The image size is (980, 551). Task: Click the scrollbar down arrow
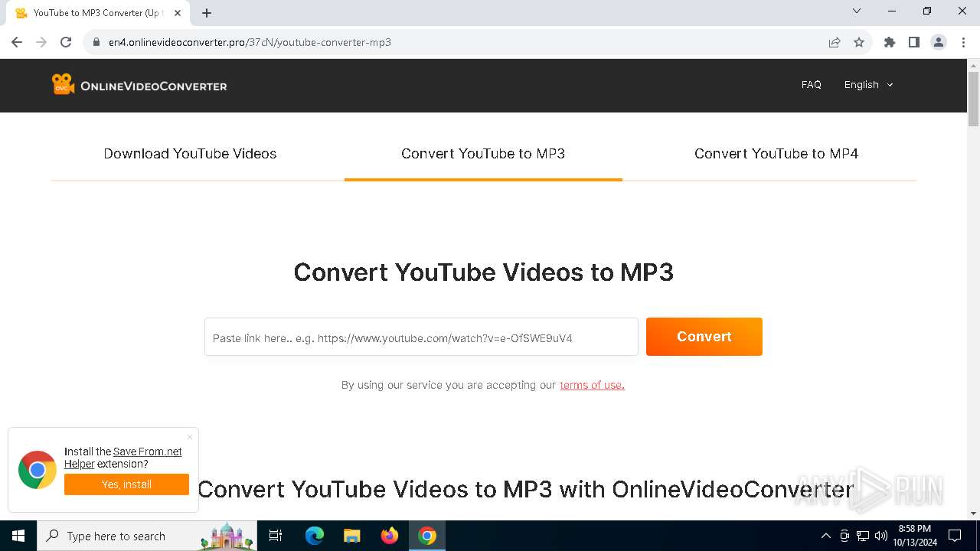[974, 514]
